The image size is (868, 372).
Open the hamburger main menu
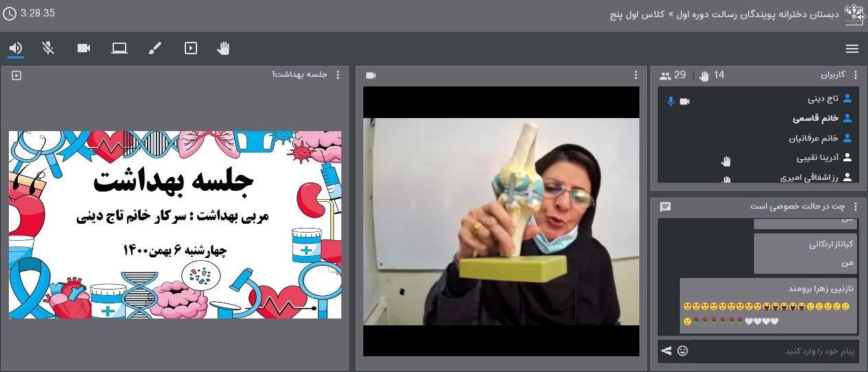click(852, 49)
